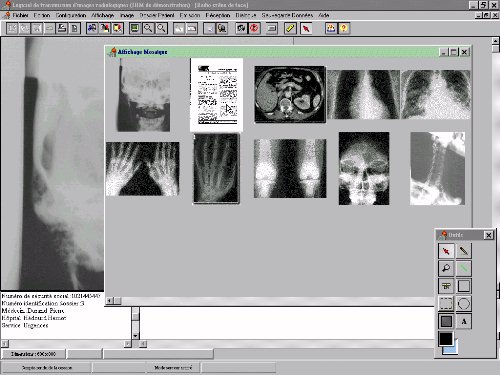Open the Emission menu

(190, 15)
